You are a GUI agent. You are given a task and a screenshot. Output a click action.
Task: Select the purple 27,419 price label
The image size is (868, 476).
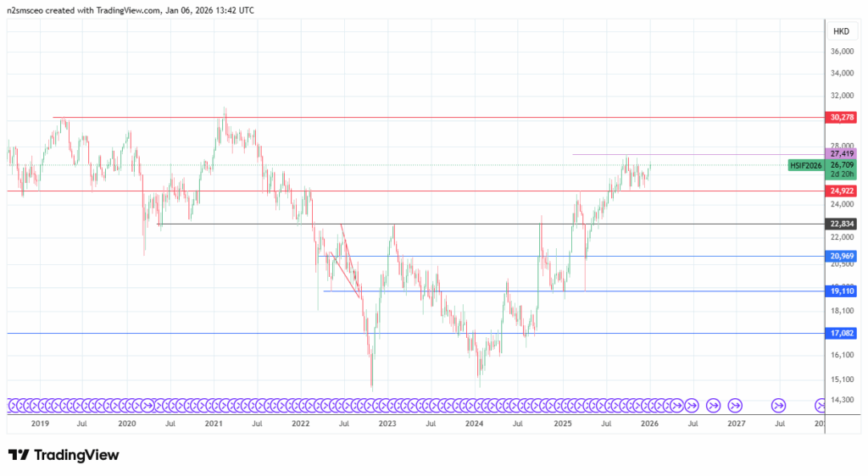point(842,154)
